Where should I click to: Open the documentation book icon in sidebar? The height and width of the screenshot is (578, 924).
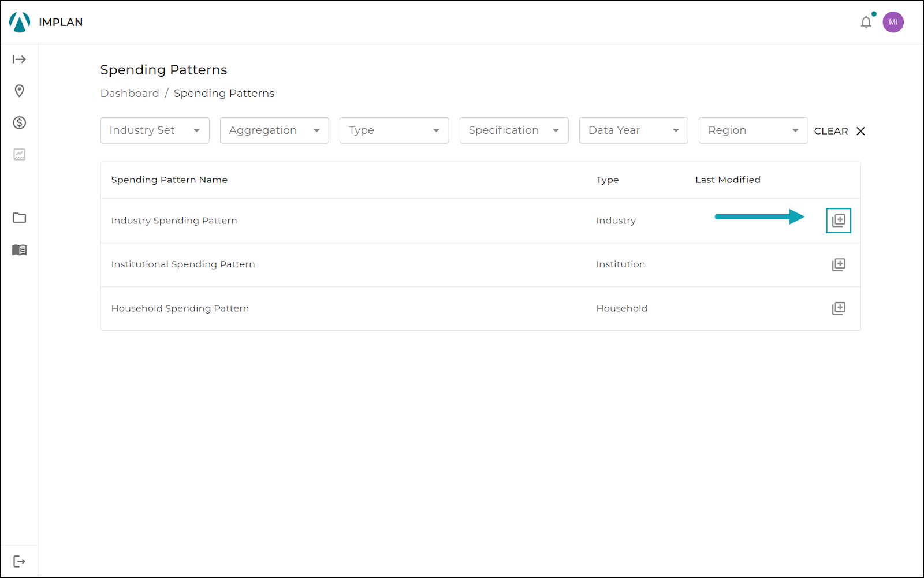pos(19,249)
